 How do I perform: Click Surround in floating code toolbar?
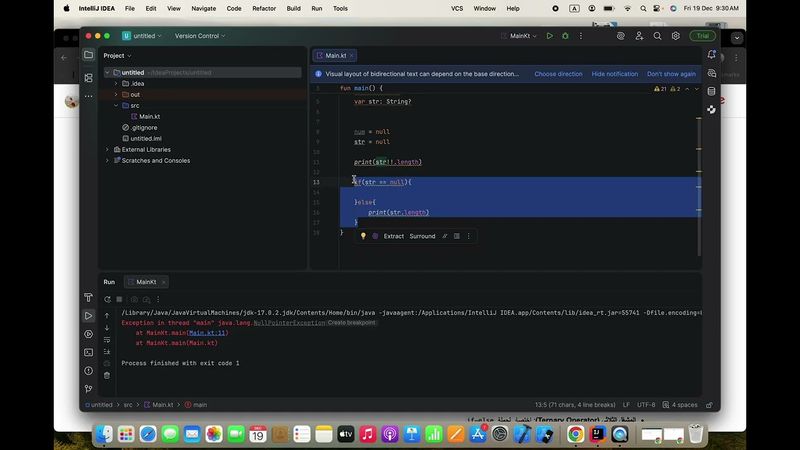point(422,236)
